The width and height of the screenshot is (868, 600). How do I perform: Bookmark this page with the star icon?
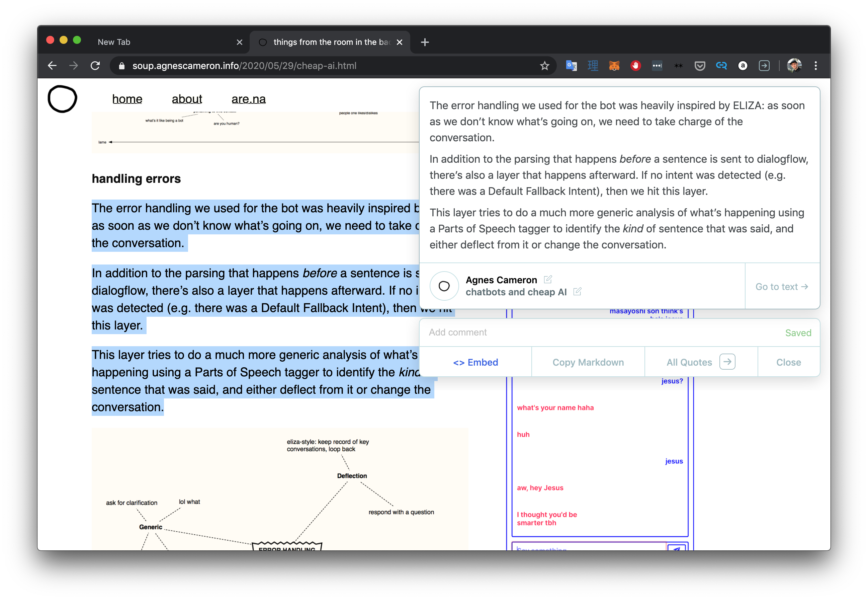(x=545, y=66)
